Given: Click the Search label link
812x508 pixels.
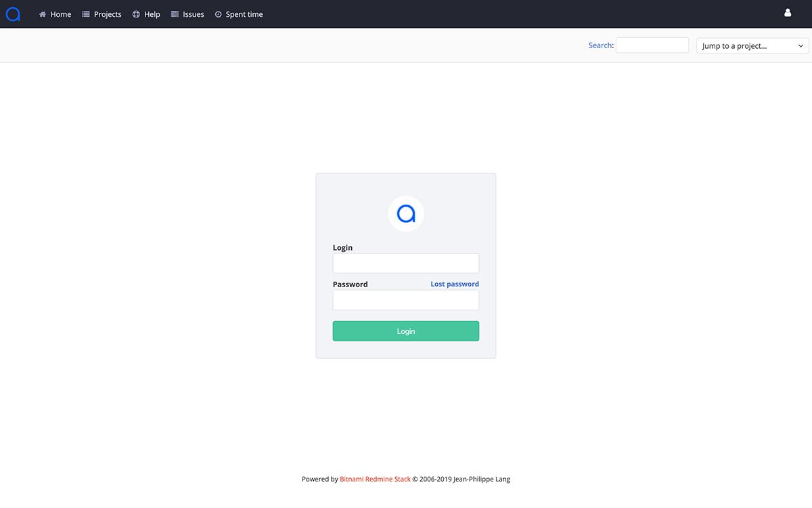Looking at the screenshot, I should click(600, 45).
